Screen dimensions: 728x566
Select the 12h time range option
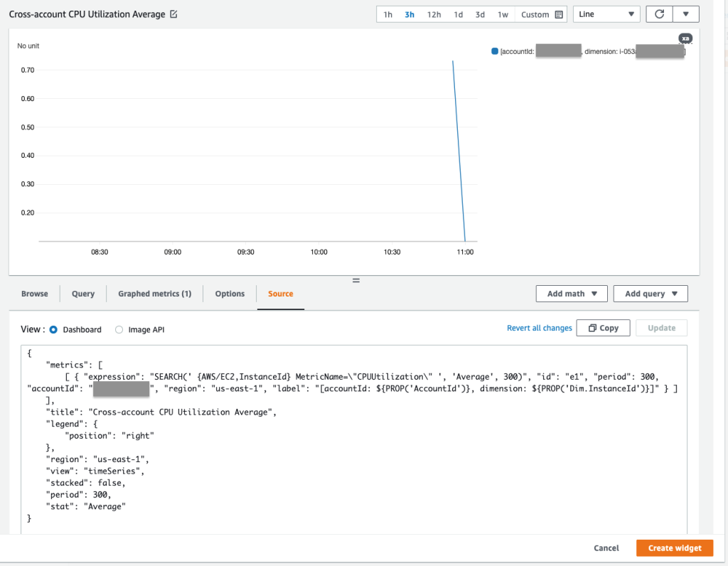pos(434,14)
